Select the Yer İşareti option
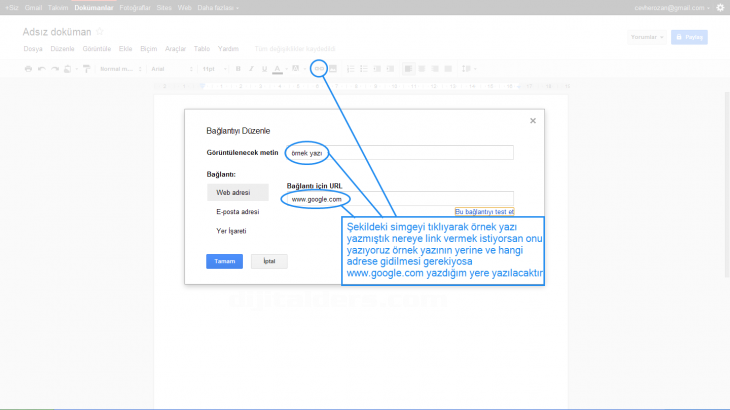Image resolution: width=730 pixels, height=410 pixels. [x=231, y=231]
